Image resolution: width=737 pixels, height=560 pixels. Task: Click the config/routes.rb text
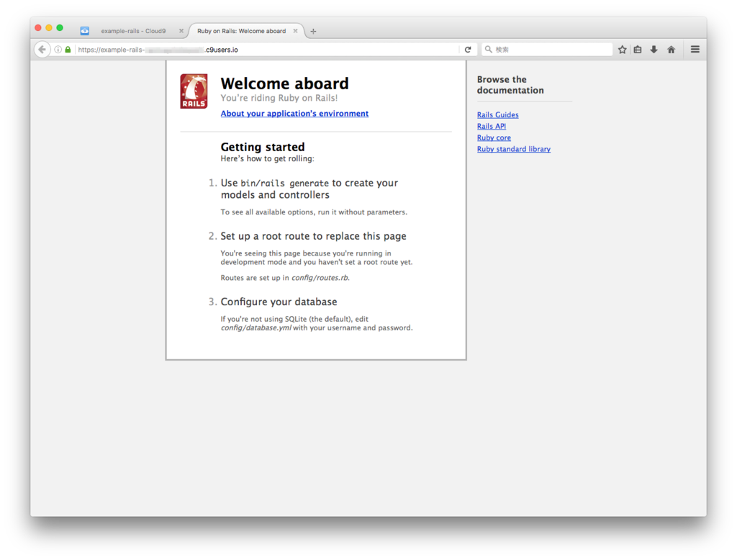point(320,278)
